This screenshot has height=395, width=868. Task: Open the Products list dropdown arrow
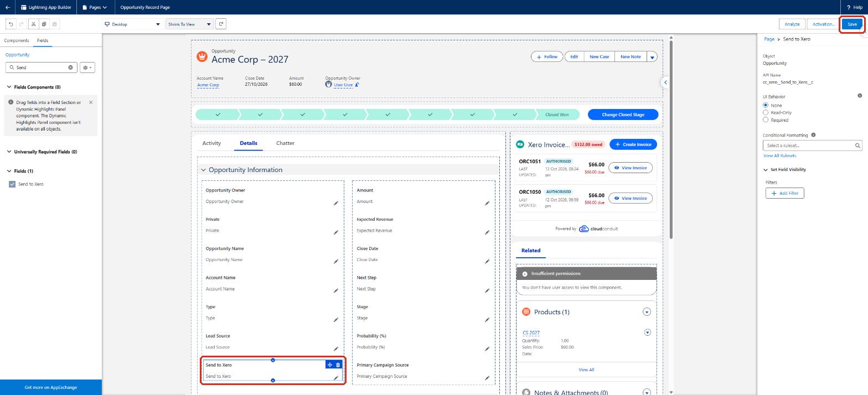pyautogui.click(x=647, y=312)
